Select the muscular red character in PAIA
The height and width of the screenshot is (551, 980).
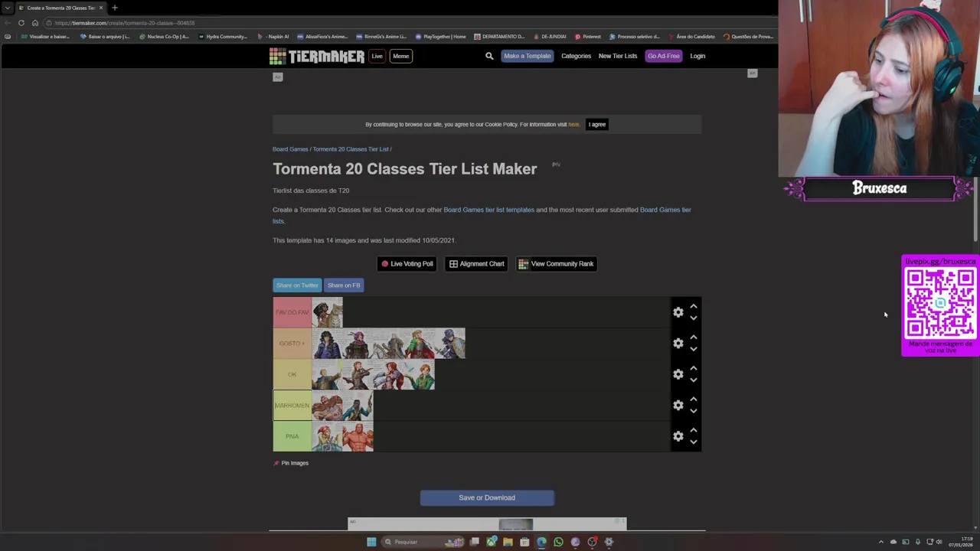pos(358,436)
